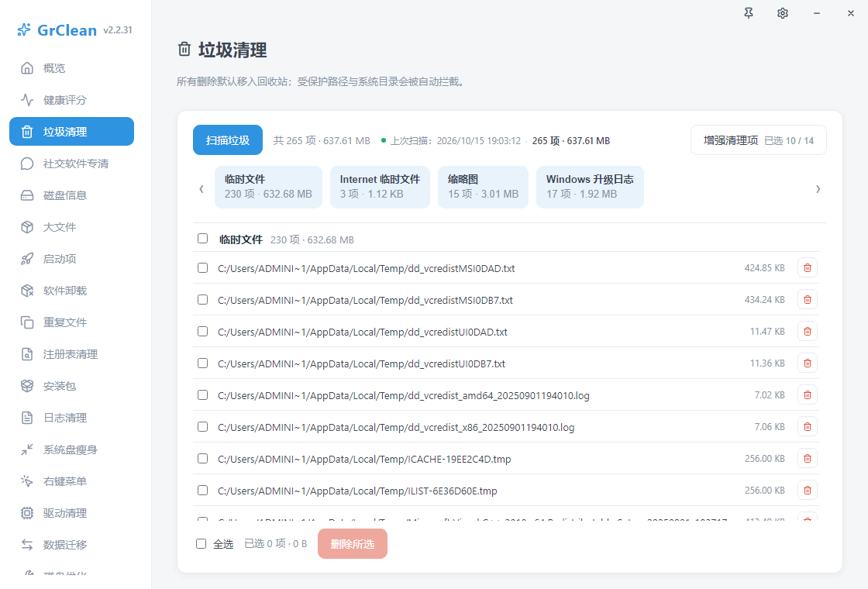The width and height of the screenshot is (868, 589).
Task: Click the 右键菜单 cursor icon
Action: 27,481
